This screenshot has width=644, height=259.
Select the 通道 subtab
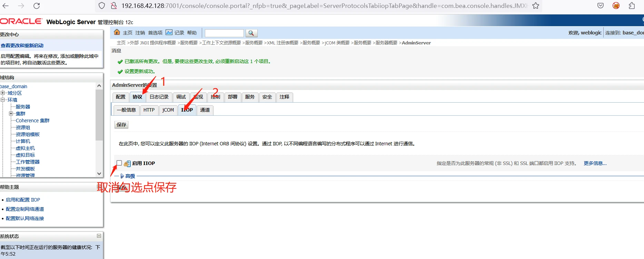pos(205,110)
